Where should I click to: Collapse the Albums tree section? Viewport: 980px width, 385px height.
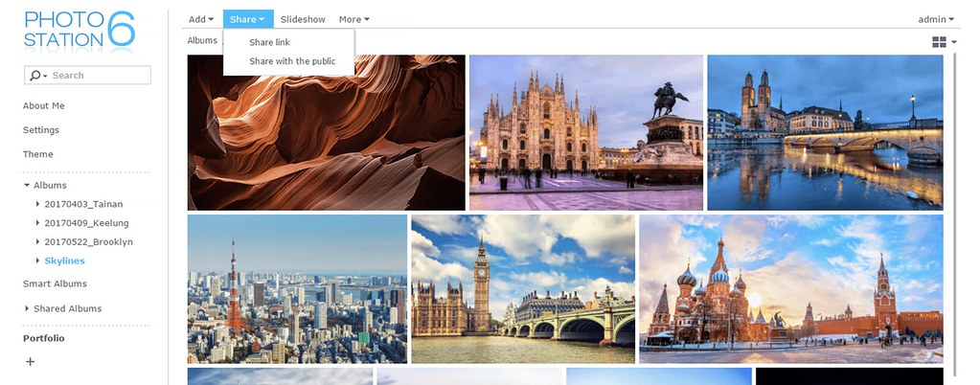27,186
